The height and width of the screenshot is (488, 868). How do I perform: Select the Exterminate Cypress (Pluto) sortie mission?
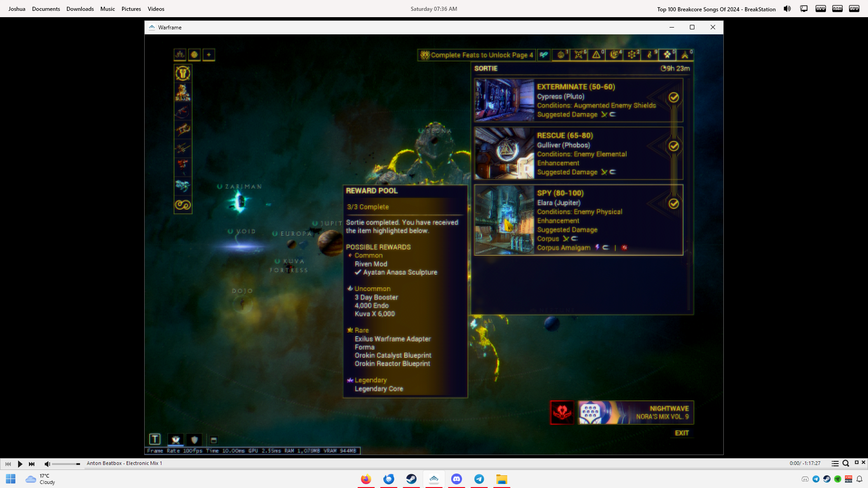click(579, 100)
